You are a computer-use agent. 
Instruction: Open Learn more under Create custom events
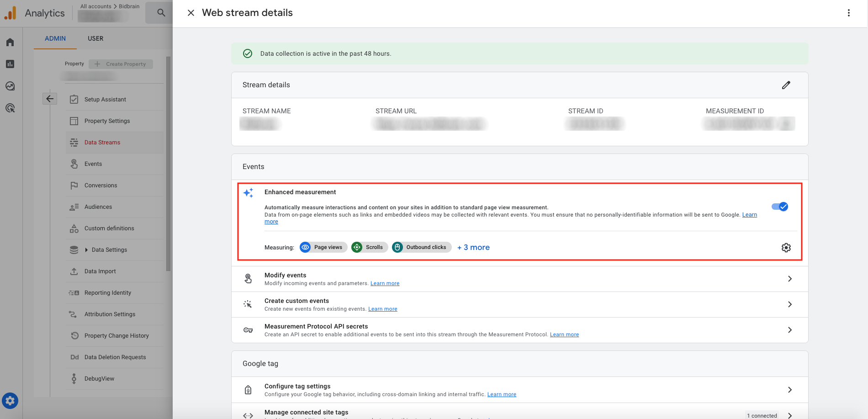(x=383, y=309)
